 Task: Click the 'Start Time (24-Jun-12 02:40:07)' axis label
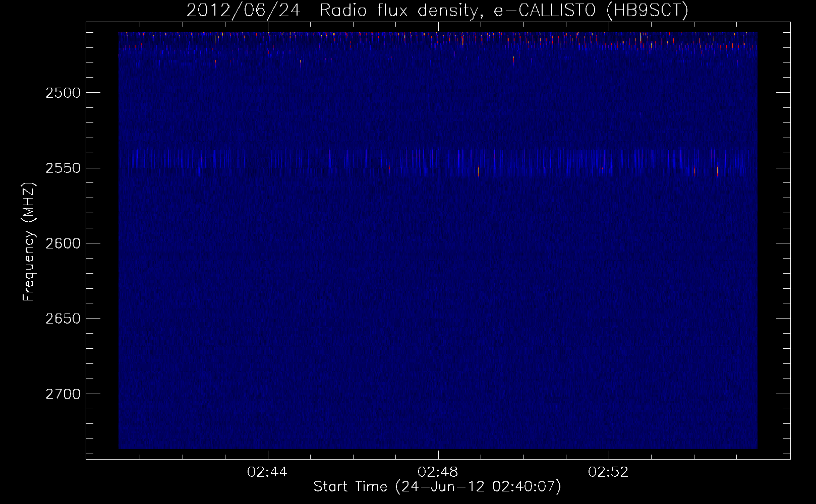pyautogui.click(x=437, y=487)
